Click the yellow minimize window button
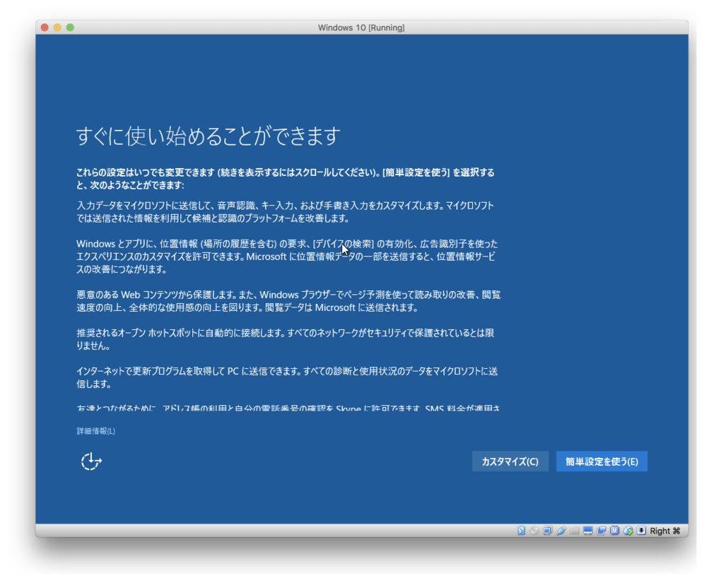 point(57,27)
